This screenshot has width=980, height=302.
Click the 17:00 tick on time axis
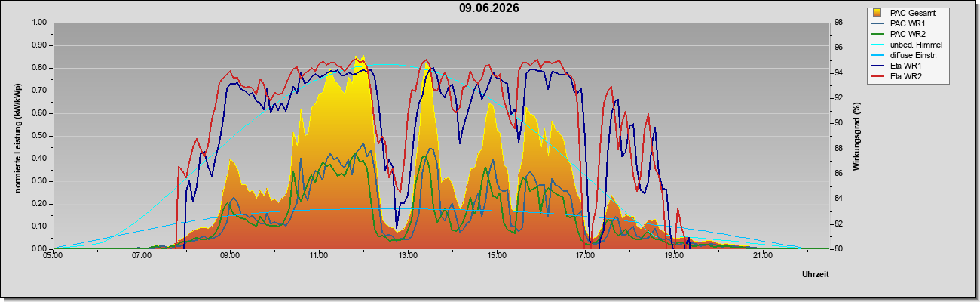[x=585, y=256]
